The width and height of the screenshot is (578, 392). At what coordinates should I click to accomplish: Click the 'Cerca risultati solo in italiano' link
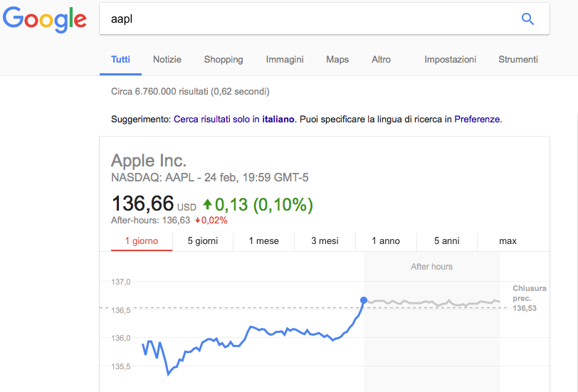pos(234,120)
